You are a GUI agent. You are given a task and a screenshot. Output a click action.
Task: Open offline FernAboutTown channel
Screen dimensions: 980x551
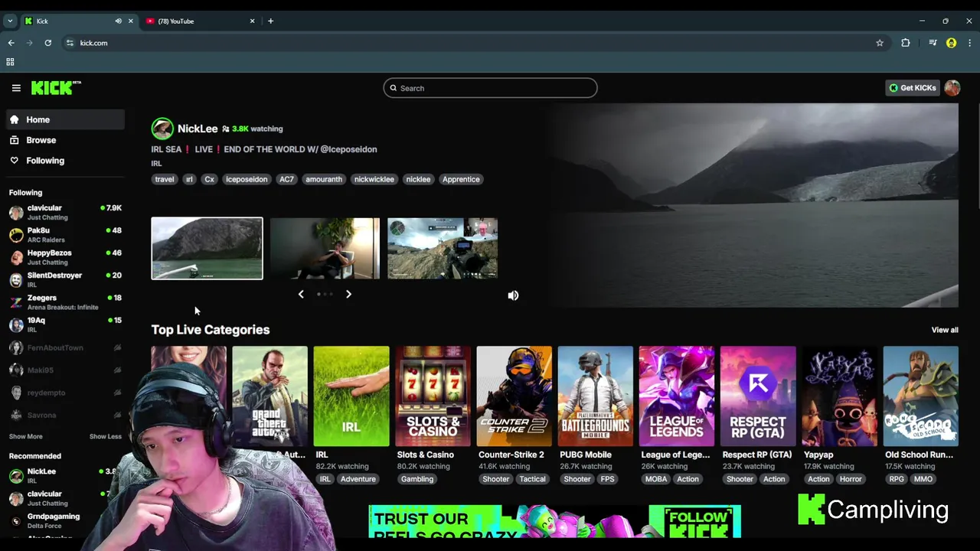(x=66, y=347)
